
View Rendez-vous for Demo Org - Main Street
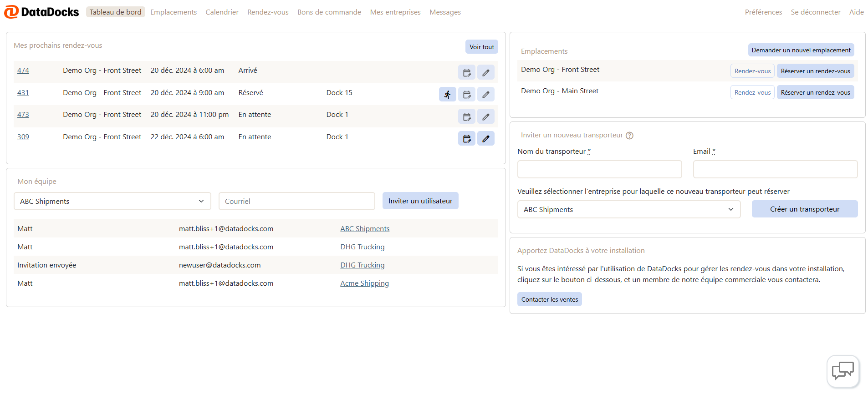click(x=752, y=92)
